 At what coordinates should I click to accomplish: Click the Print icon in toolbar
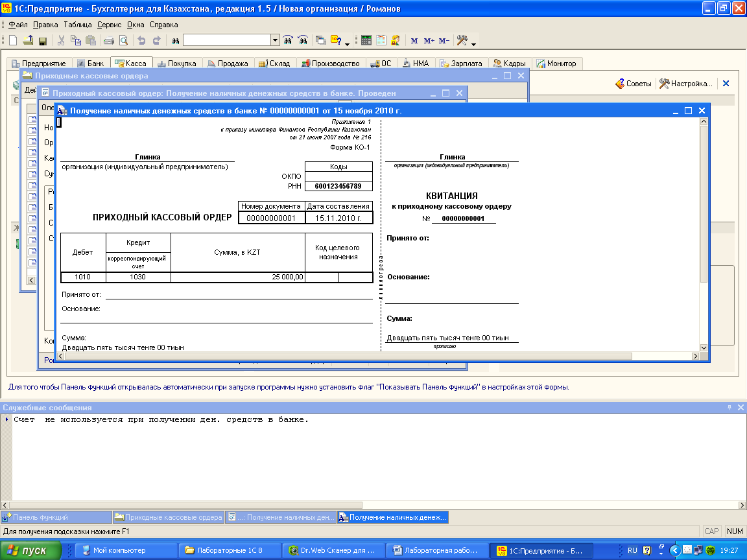click(109, 40)
